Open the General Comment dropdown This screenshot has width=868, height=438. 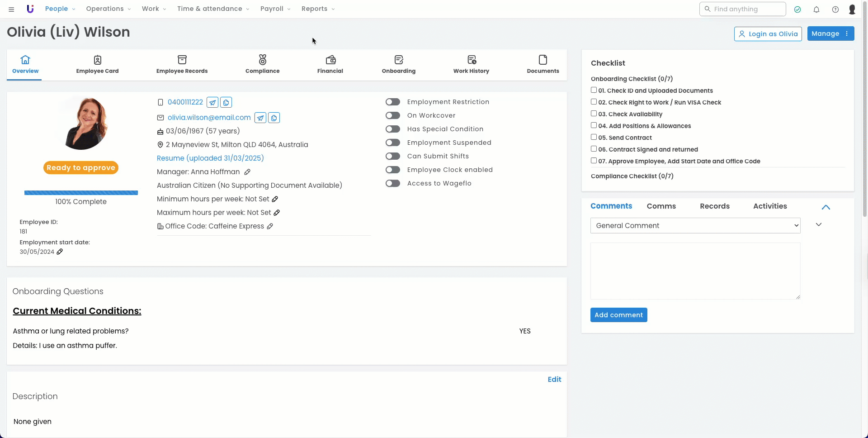pos(695,225)
